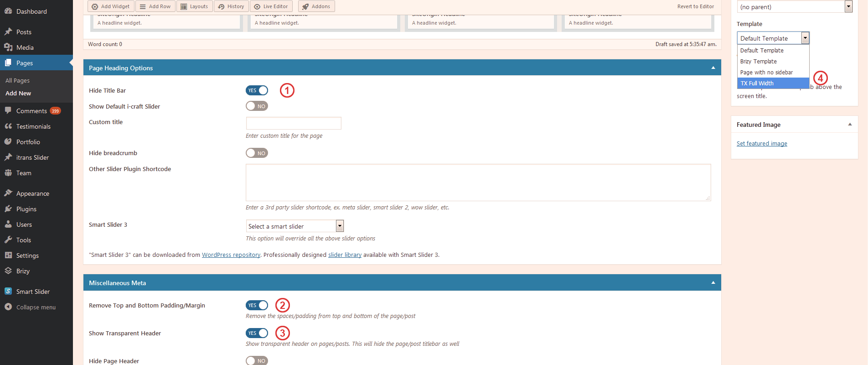This screenshot has height=365, width=868.
Task: Collapse the Miscellaneous Meta panel
Action: 713,283
